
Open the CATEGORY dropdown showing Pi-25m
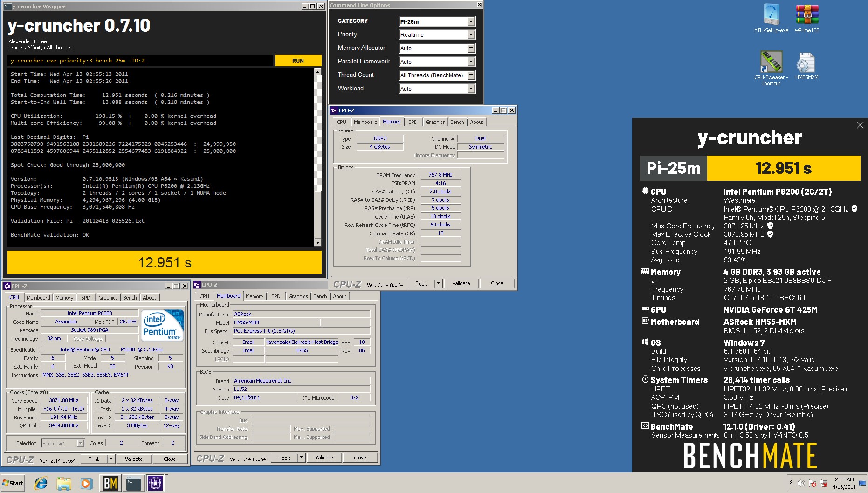pos(437,21)
